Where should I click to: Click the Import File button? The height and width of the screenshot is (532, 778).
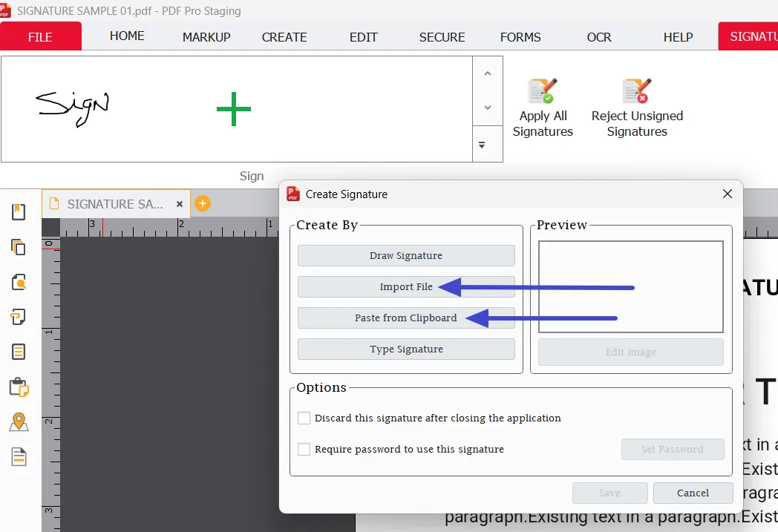tap(406, 286)
